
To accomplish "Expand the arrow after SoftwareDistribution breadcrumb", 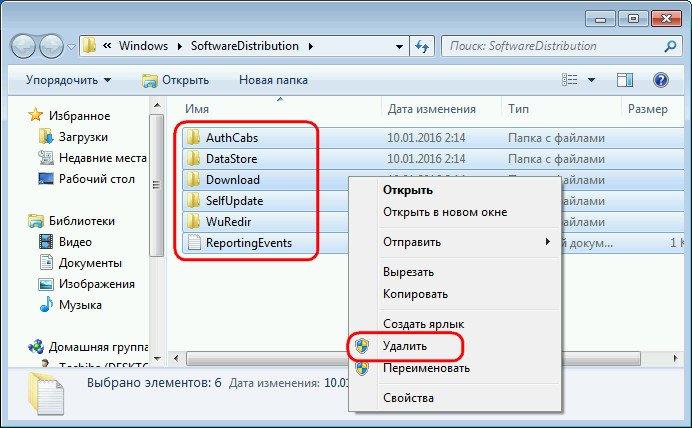I will [311, 46].
